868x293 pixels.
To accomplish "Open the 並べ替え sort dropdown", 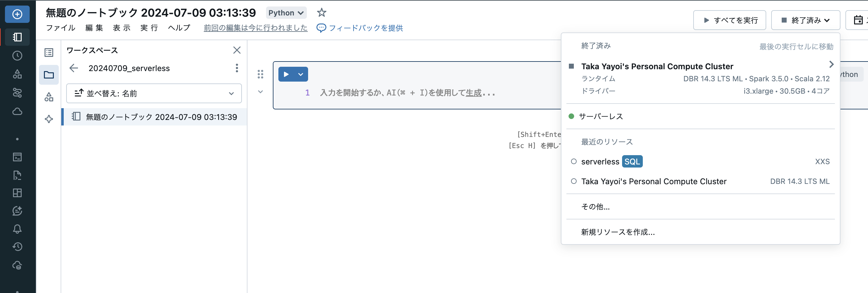I will [154, 93].
